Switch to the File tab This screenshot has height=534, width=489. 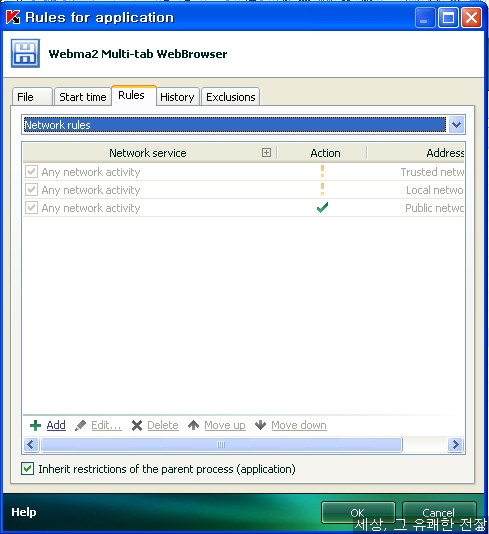tap(32, 97)
